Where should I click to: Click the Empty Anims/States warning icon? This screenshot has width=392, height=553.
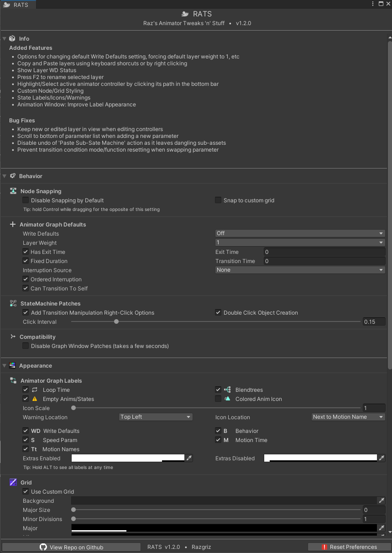[x=35, y=399]
